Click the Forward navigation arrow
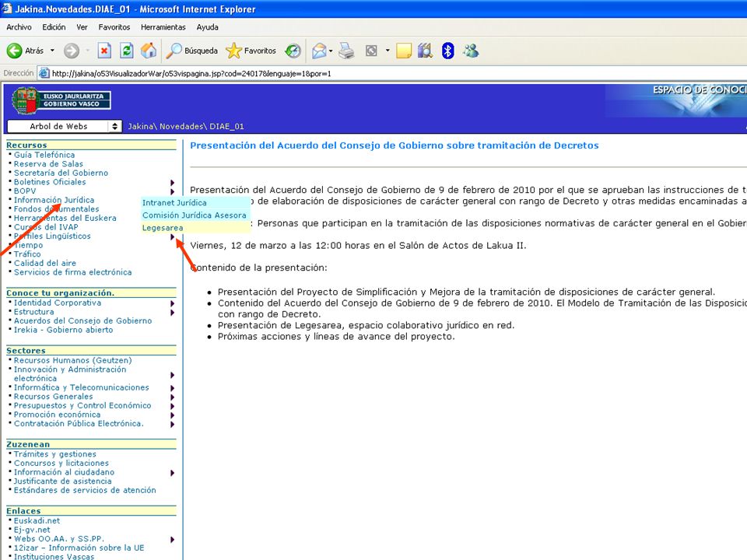 pyautogui.click(x=72, y=51)
